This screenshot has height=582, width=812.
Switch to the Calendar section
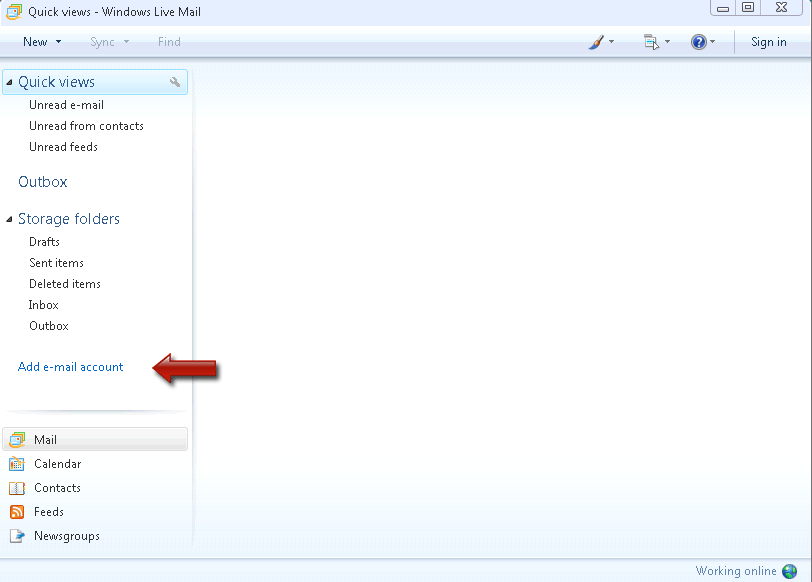(57, 464)
